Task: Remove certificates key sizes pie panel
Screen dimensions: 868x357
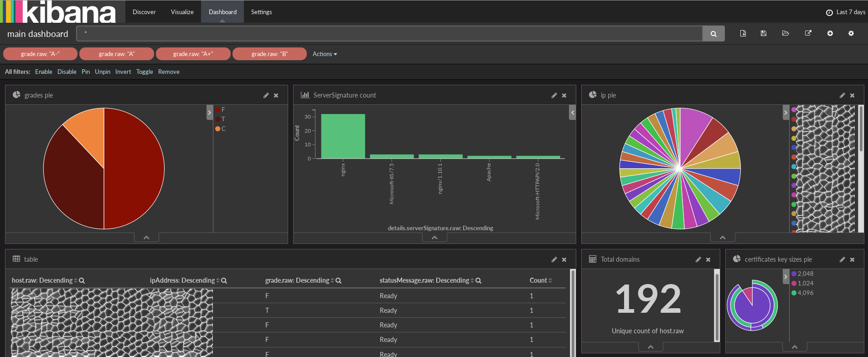Action: (852, 259)
